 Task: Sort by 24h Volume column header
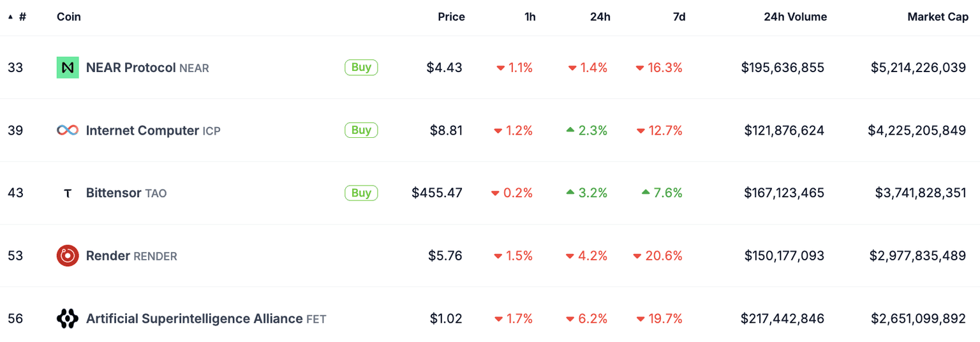795,17
